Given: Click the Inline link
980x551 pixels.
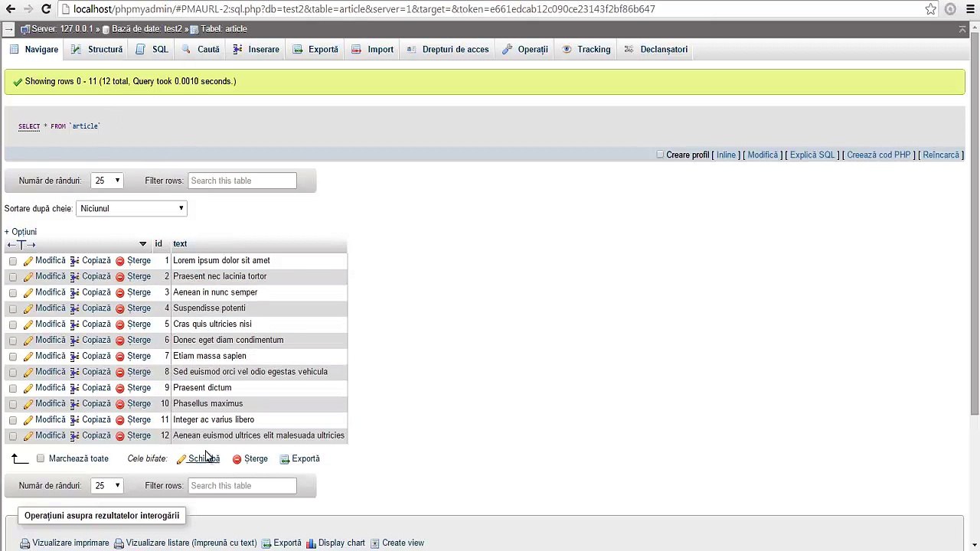Looking at the screenshot, I should point(726,155).
